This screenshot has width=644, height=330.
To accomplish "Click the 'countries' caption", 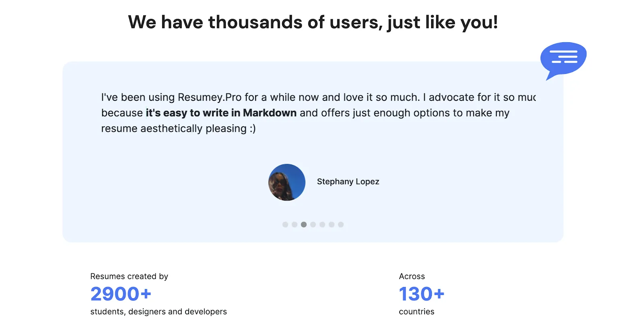I will (x=417, y=312).
